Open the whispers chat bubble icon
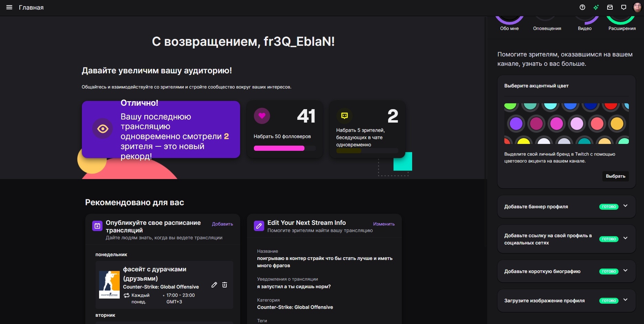Viewport: 644px width, 324px height. (624, 7)
